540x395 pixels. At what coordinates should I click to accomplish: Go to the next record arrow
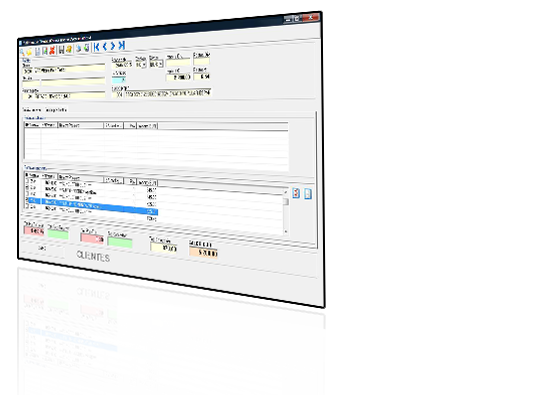113,45
